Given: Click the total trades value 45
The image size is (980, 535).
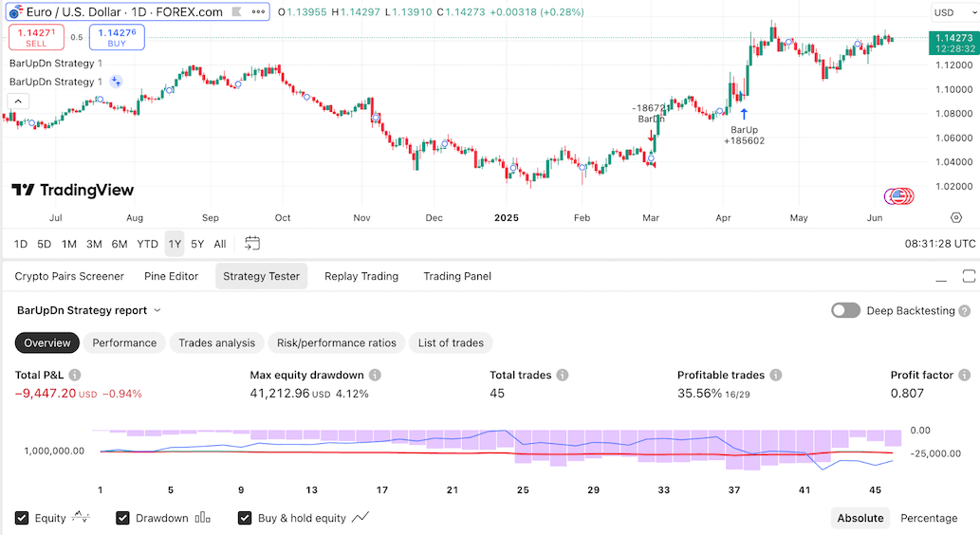Looking at the screenshot, I should pyautogui.click(x=497, y=393).
